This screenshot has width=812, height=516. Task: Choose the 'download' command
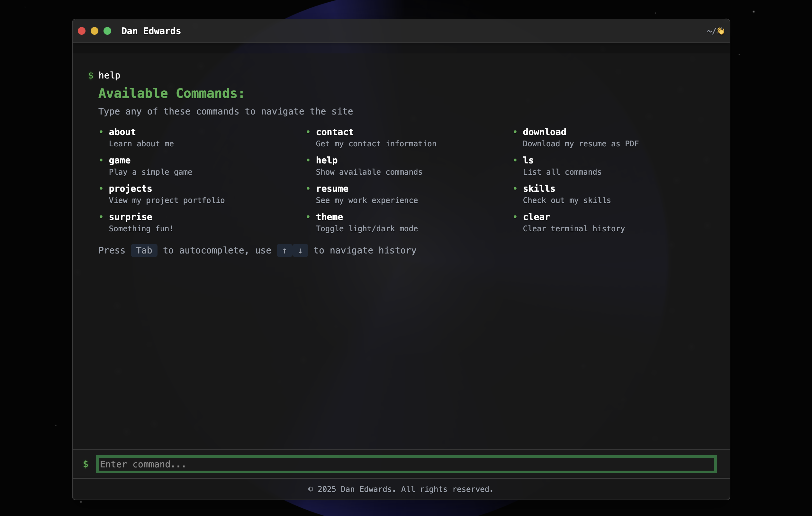point(544,132)
